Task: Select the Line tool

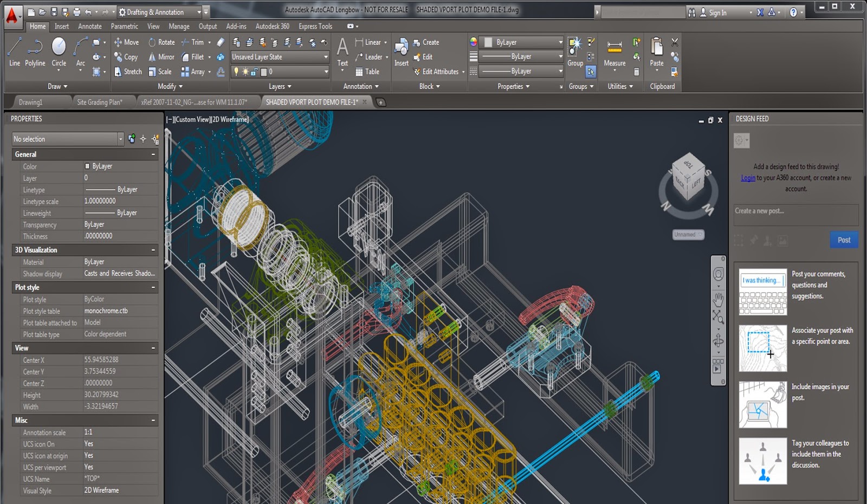Action: (x=15, y=52)
